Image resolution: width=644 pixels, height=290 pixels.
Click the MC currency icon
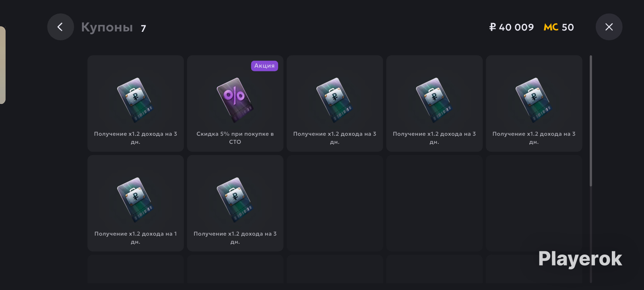coord(551,27)
